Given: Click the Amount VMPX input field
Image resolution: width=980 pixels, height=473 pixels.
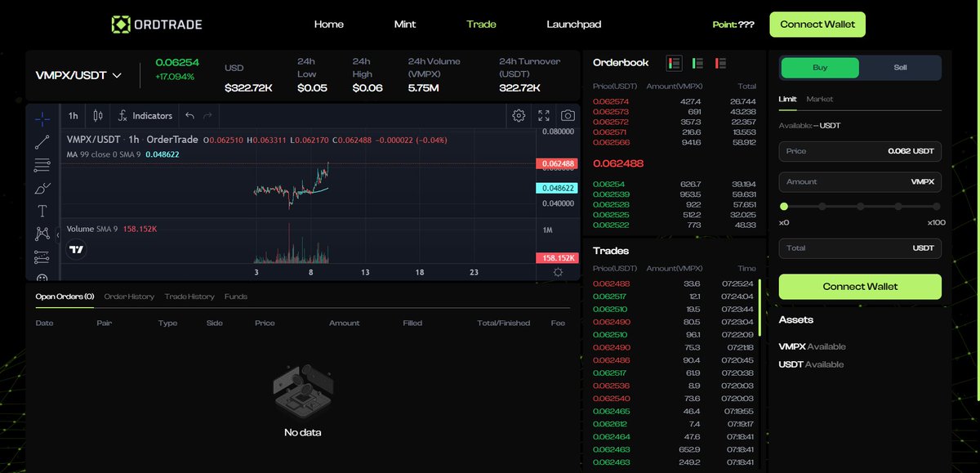Looking at the screenshot, I should 860,182.
